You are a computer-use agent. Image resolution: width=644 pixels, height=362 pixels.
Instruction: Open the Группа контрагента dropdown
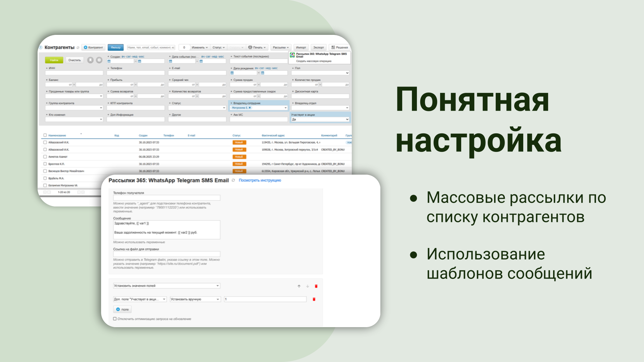[x=74, y=108]
